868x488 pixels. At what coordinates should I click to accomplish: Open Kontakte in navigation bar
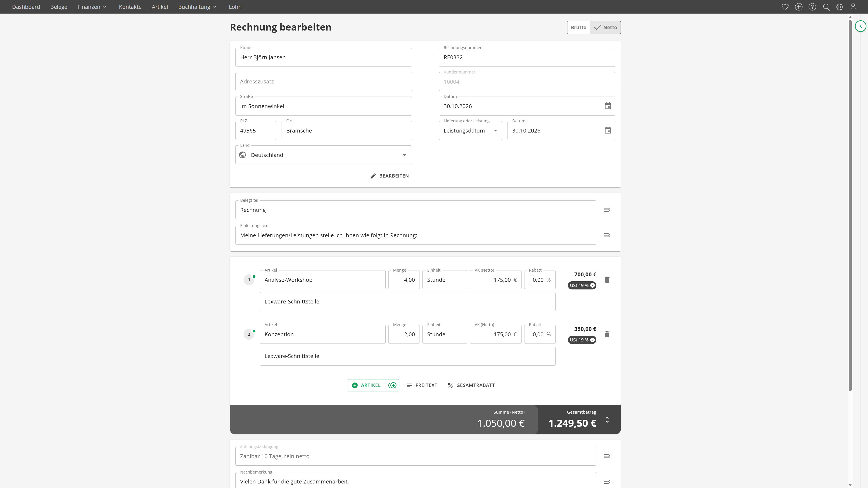(130, 7)
